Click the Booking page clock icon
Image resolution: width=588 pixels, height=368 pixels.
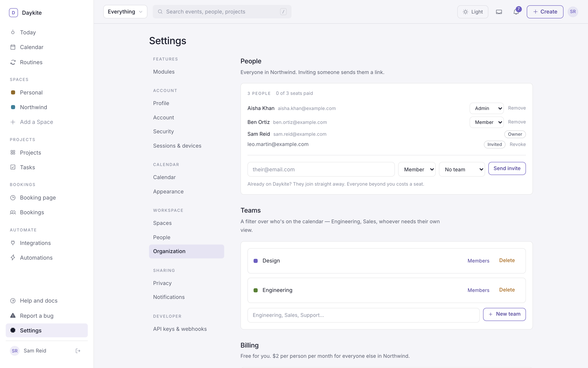click(13, 197)
